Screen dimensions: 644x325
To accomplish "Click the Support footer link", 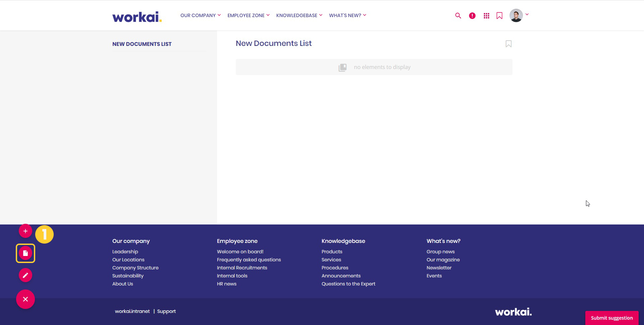I will click(166, 311).
